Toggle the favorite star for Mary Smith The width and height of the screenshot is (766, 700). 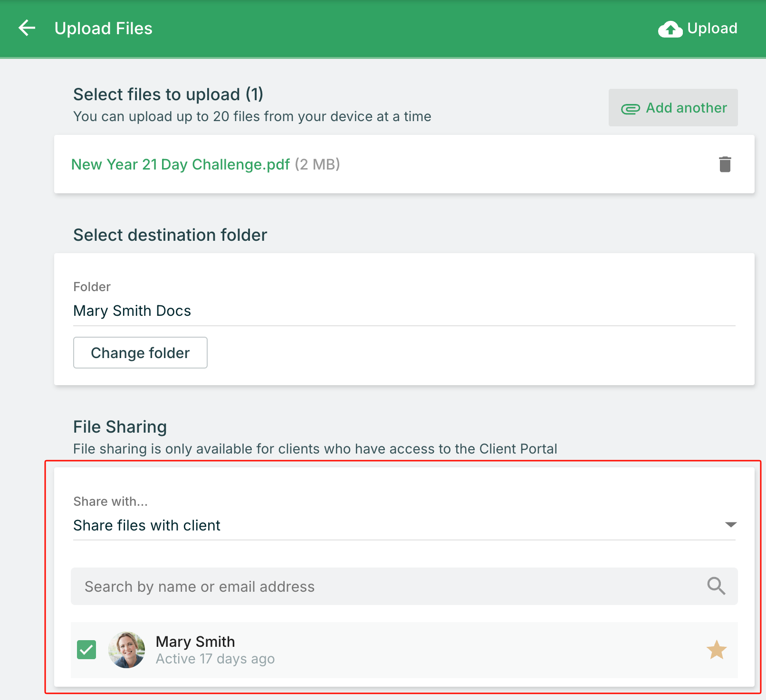pos(716,650)
